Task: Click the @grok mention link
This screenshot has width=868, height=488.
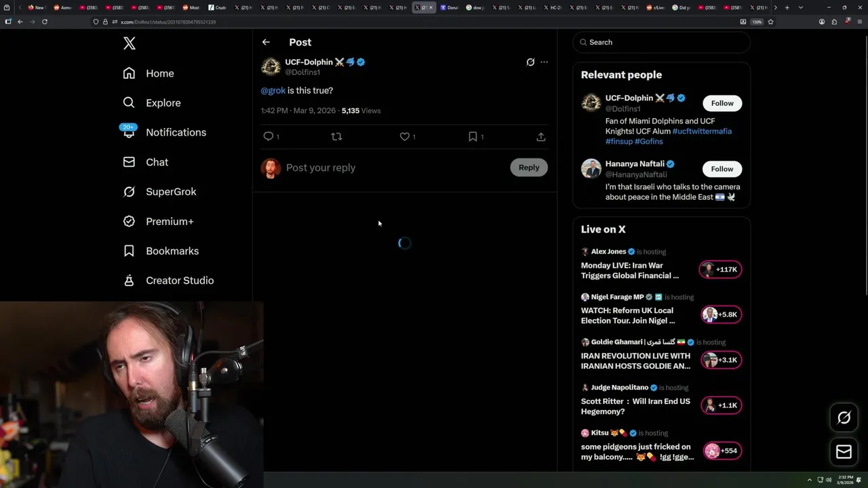Action: tap(273, 90)
